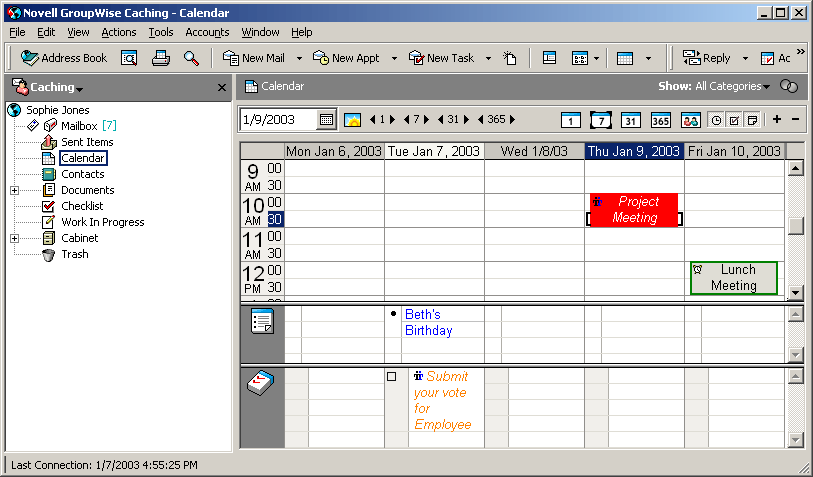813x477 pixels.
Task: Open the Trash folder
Action: (x=75, y=255)
